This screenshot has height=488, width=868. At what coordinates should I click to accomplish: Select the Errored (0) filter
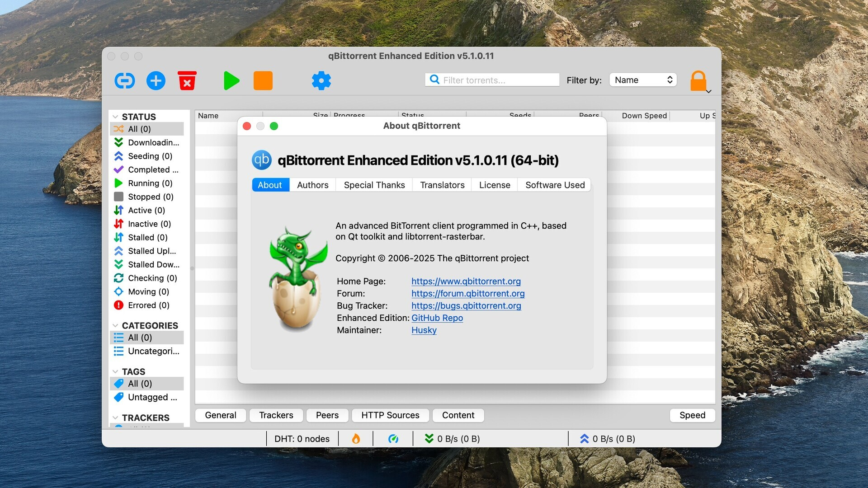point(147,305)
